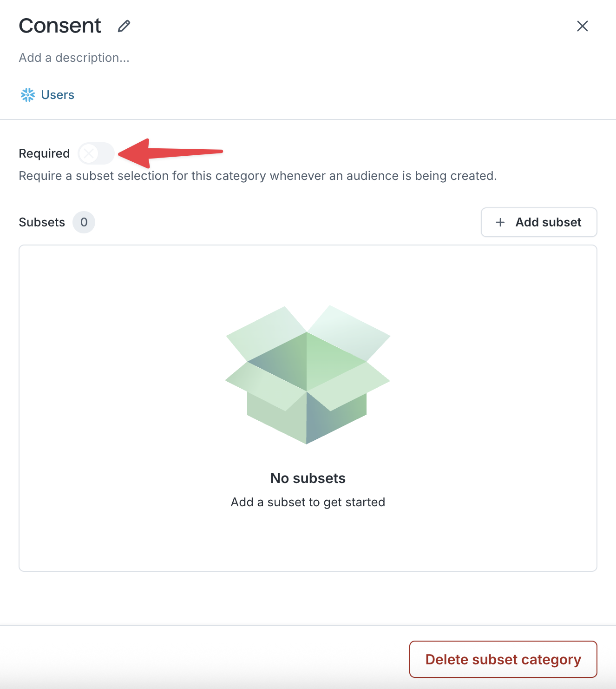The width and height of the screenshot is (616, 689).
Task: Click the Required label text
Action: [x=44, y=153]
